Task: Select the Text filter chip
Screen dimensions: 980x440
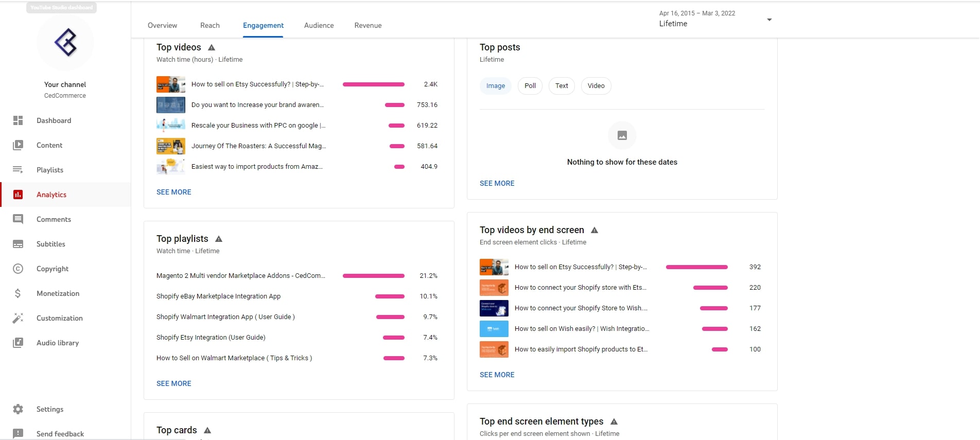Action: coord(562,86)
